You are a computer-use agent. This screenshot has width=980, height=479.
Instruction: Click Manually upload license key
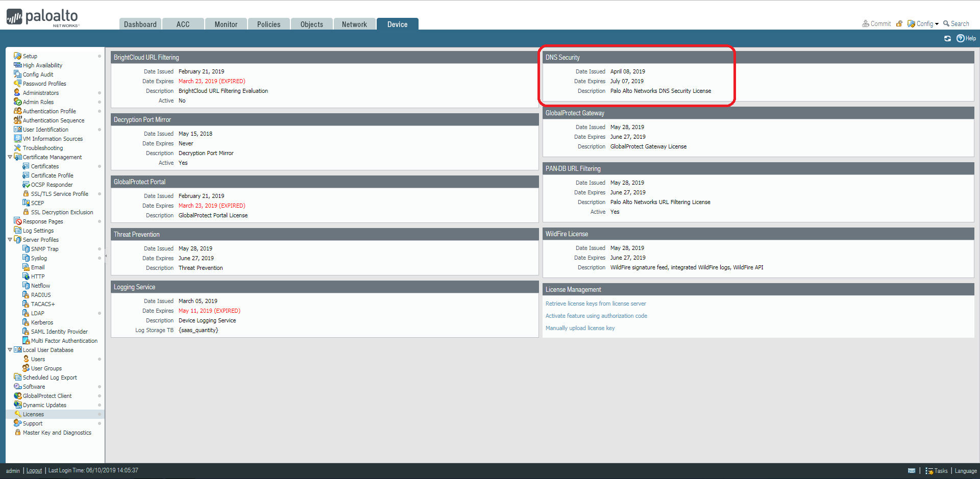point(580,328)
